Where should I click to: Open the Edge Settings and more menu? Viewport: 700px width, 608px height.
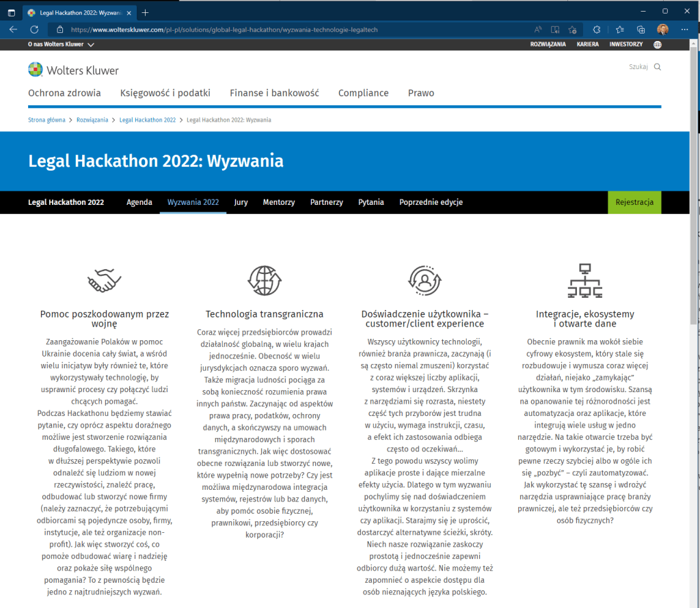tap(684, 29)
